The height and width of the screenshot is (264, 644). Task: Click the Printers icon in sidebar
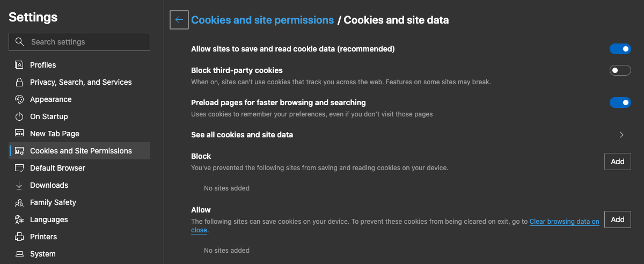19,237
